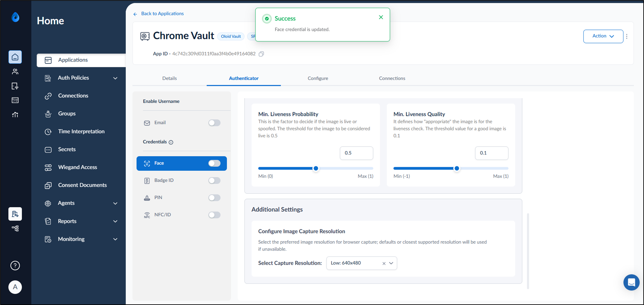Click the Oloid flame logo icon

[x=15, y=17]
